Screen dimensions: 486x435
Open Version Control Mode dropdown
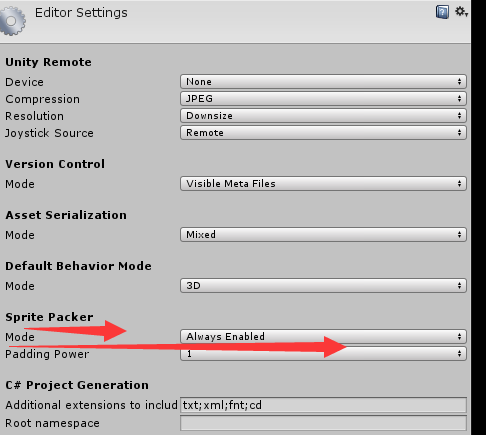[323, 184]
